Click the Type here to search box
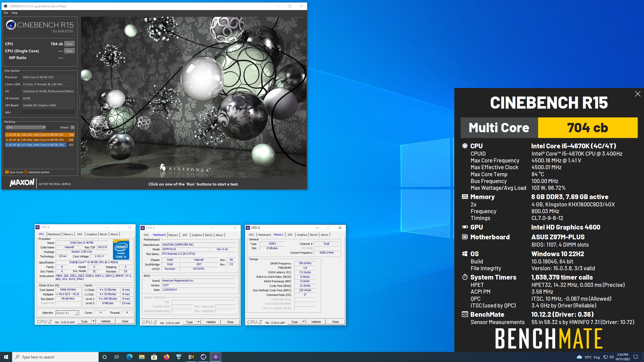This screenshot has height=362, width=644. click(x=55, y=357)
